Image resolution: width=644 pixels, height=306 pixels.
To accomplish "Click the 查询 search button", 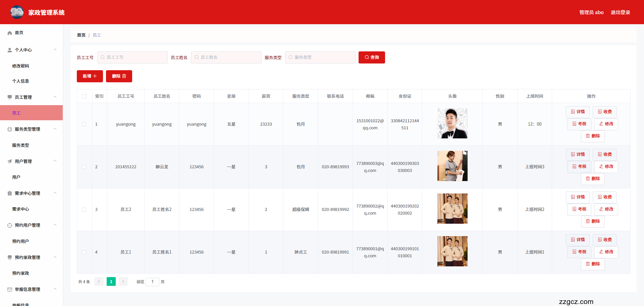I will (x=371, y=57).
